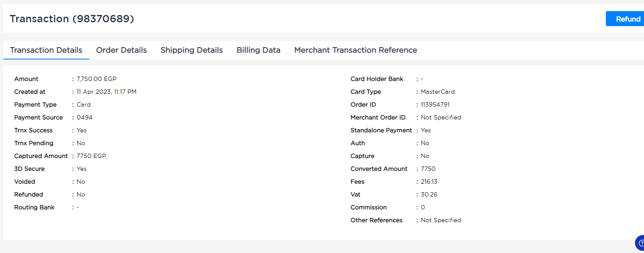Click the Transaction (98370689) heading
The image size is (644, 253).
[x=72, y=19]
